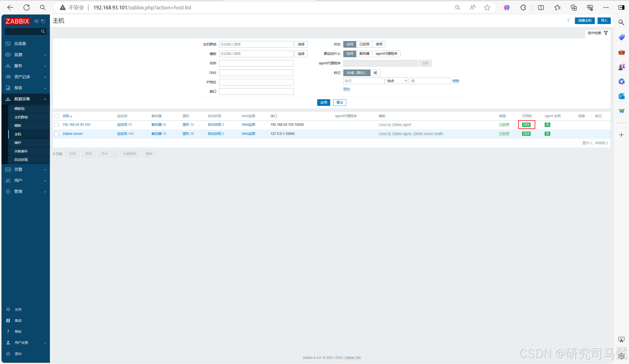Tick checkbox for host 192.168.93.93.103
The image size is (629, 364).
pos(57,125)
